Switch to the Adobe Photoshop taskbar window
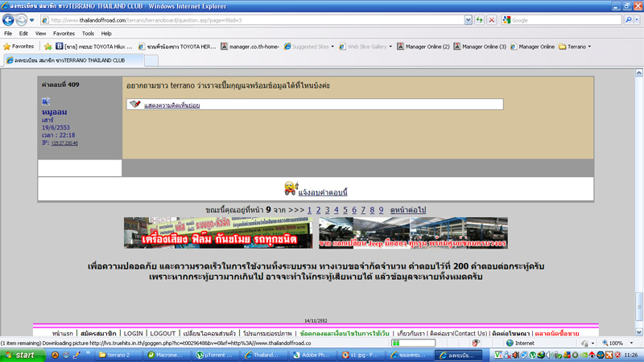The width and height of the screenshot is (644, 362). 312,355
